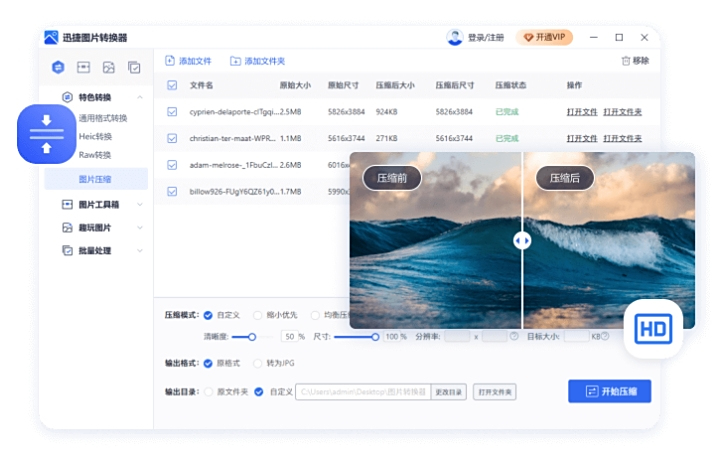Click 打开文件夹 link in the first row
This screenshot has height=474, width=724.
pos(622,112)
